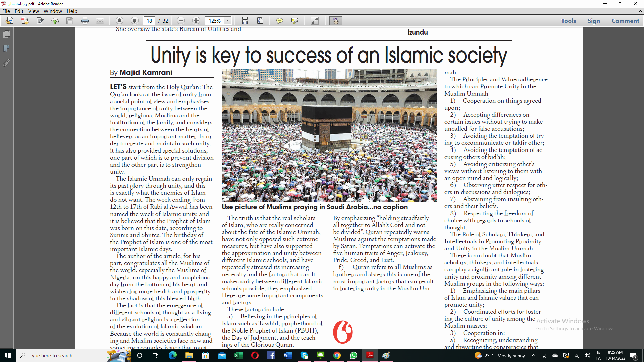Go to next page arrow
The image size is (644, 362).
135,21
